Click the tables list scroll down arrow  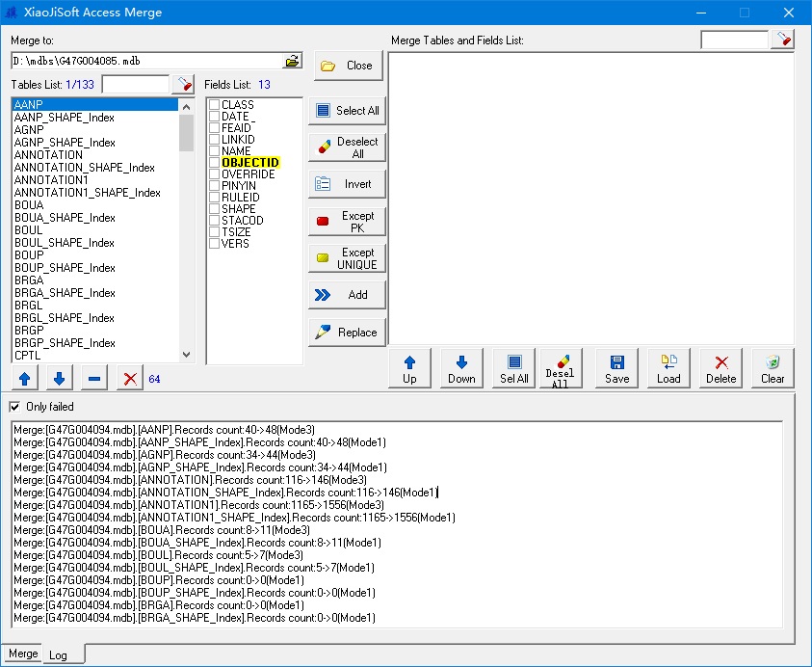pos(187,355)
